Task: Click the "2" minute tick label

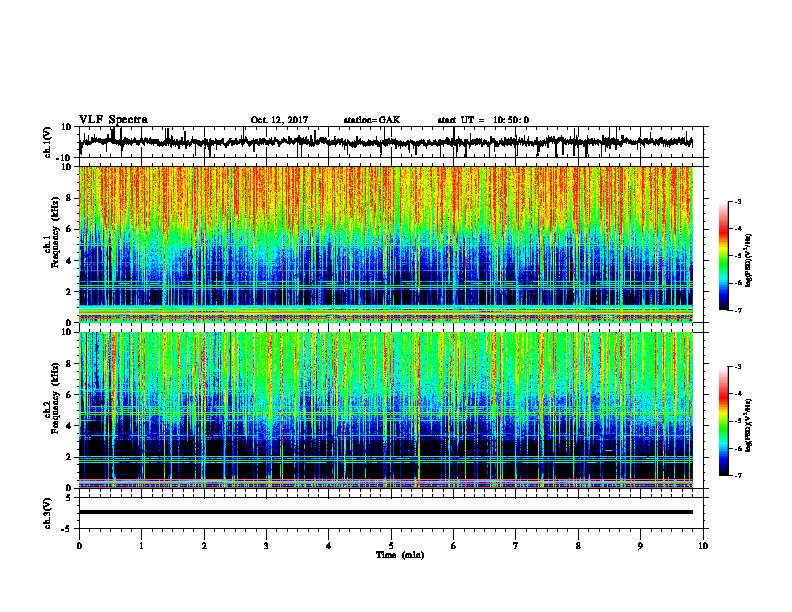Action: pyautogui.click(x=204, y=546)
